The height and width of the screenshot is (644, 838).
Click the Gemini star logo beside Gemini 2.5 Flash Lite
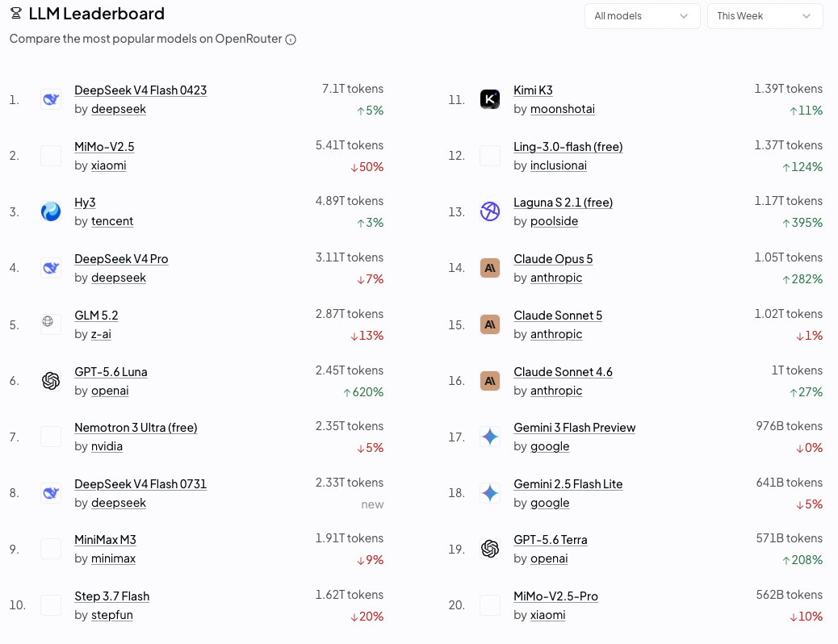pyautogui.click(x=490, y=493)
